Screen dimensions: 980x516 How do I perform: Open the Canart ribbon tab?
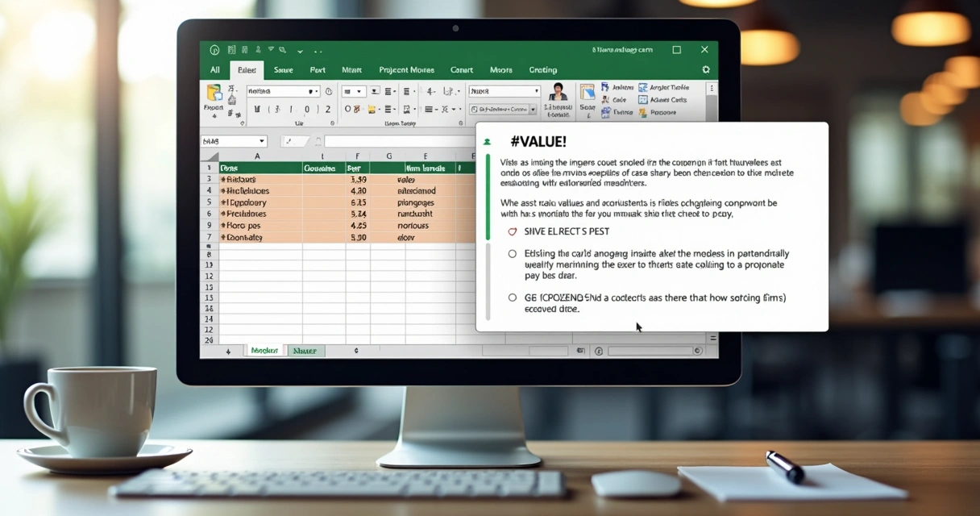coord(462,70)
